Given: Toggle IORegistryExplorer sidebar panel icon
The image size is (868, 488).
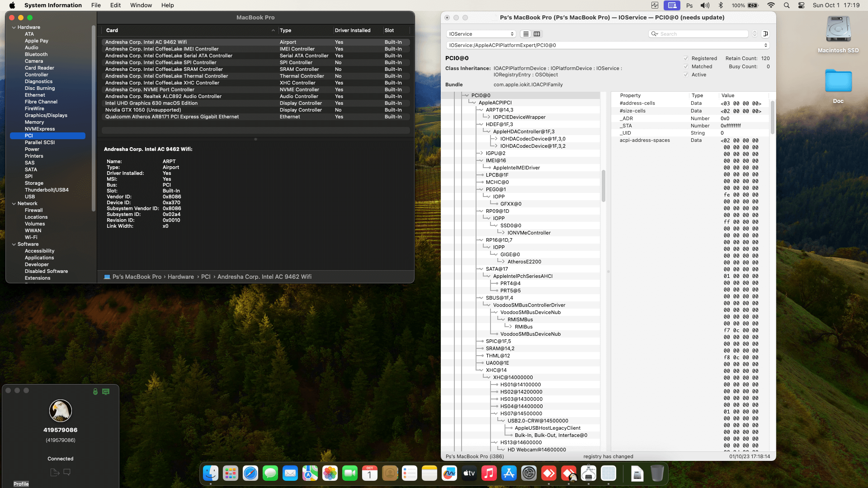Looking at the screenshot, I should (765, 34).
